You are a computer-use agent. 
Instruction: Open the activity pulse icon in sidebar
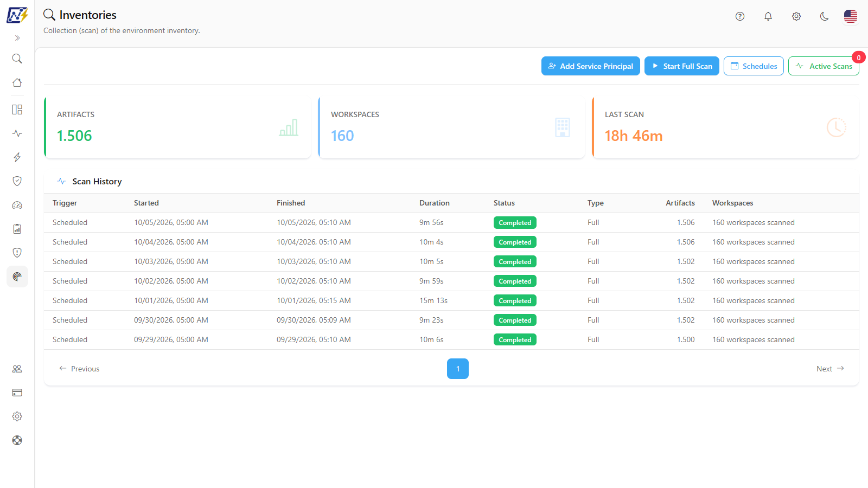(x=17, y=133)
